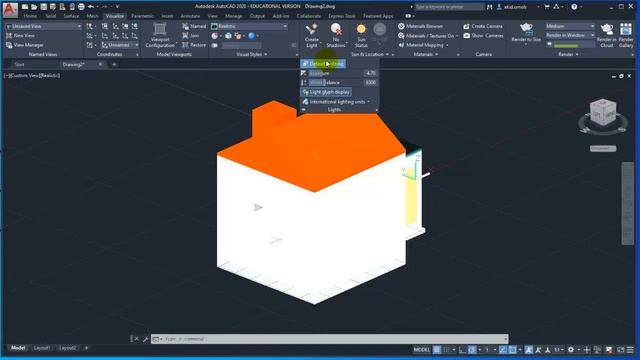Click the WCS Unnamed button below ViewCube
Image resolution: width=640 pixels, height=360 pixels.
[603, 149]
